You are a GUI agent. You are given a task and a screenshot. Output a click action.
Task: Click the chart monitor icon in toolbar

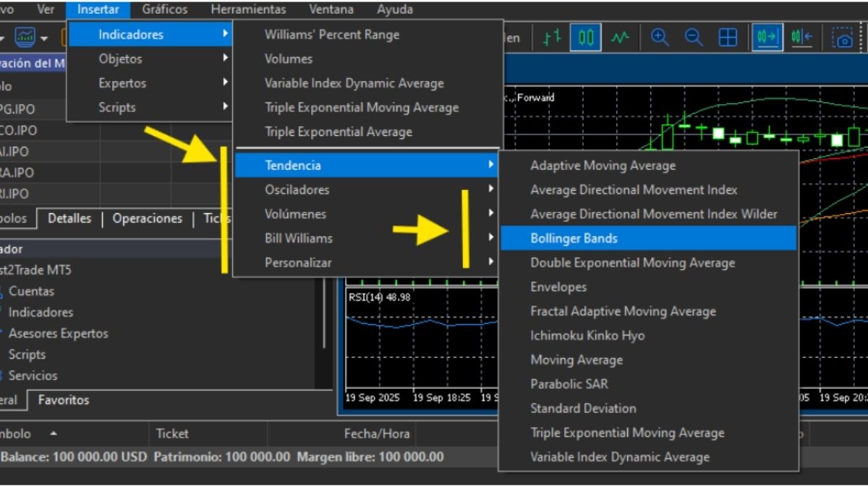pyautogui.click(x=25, y=37)
